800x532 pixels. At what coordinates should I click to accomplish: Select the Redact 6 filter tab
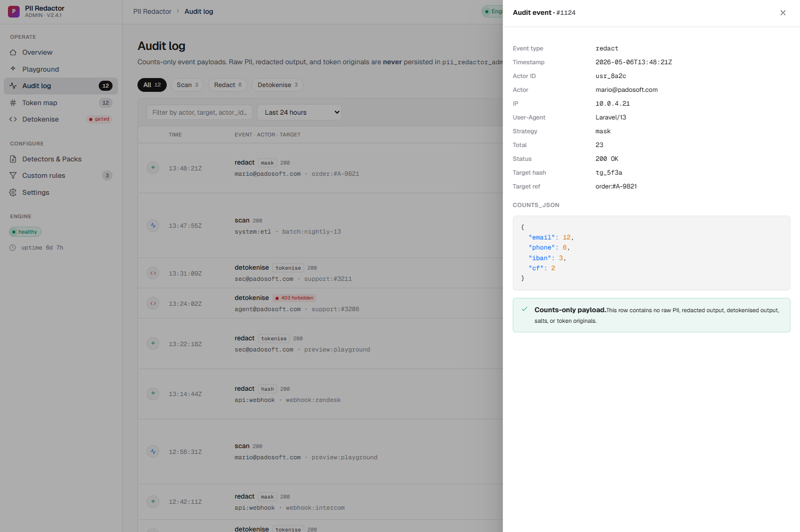(228, 85)
